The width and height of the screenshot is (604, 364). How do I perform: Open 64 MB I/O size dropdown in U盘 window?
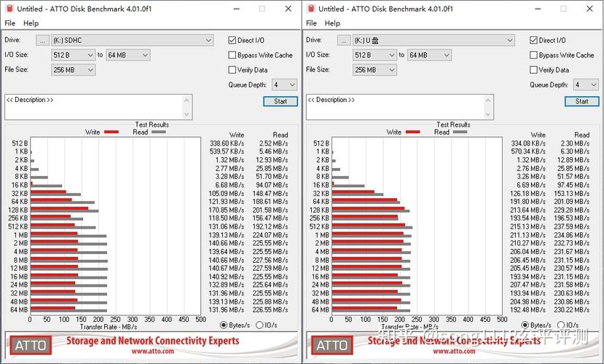coord(429,55)
